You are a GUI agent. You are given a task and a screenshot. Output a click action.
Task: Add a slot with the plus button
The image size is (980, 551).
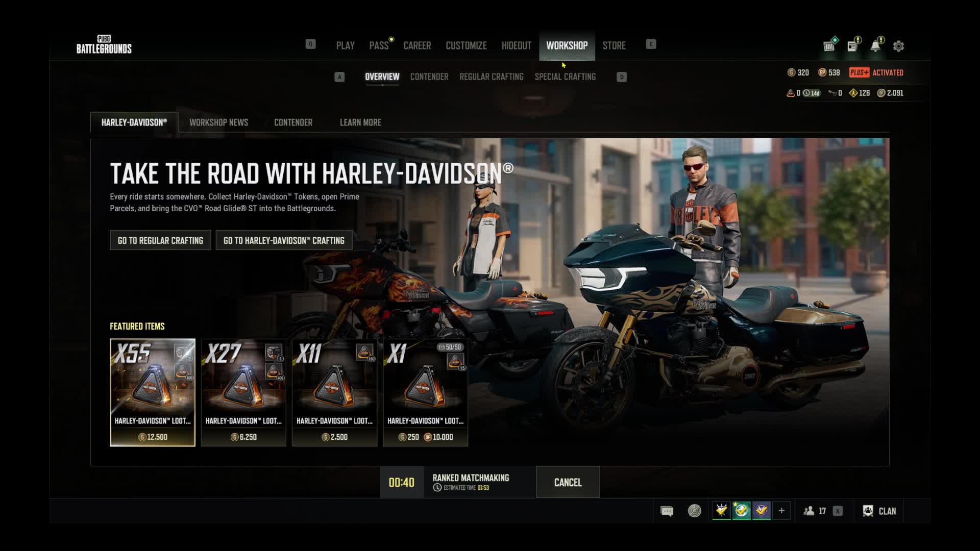tap(781, 511)
